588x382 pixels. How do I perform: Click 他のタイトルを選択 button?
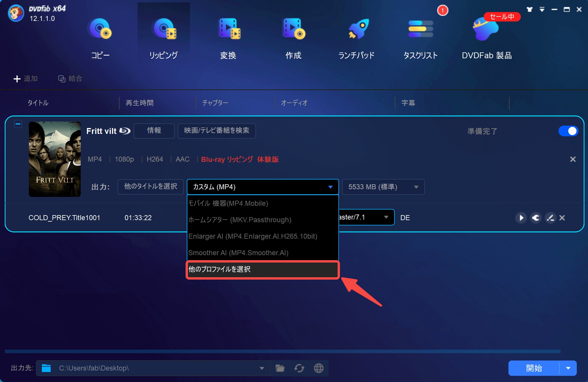(x=151, y=187)
